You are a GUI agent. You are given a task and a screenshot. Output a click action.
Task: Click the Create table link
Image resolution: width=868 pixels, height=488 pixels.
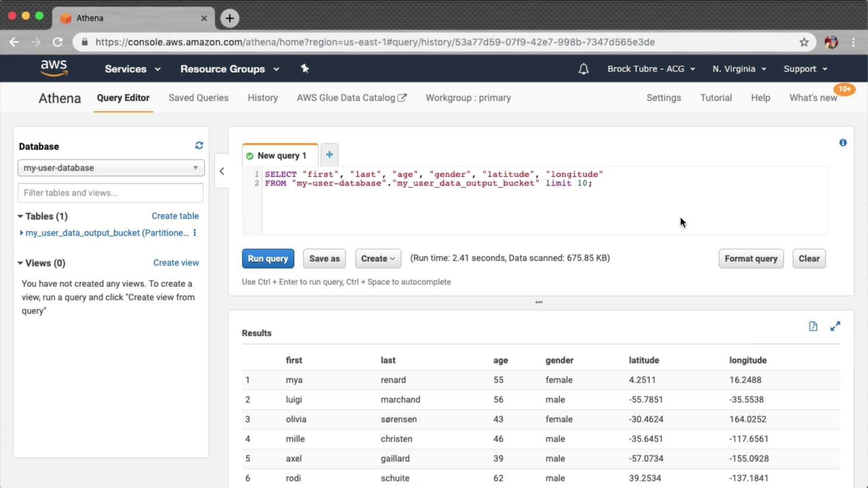175,216
